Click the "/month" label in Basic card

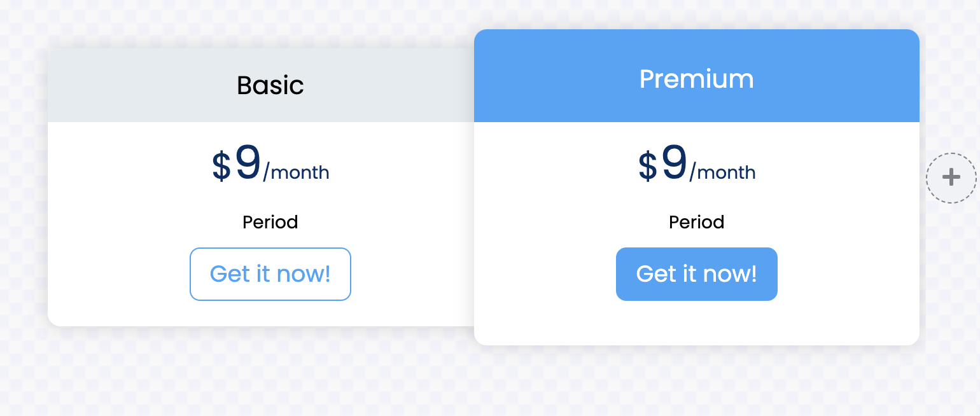297,172
